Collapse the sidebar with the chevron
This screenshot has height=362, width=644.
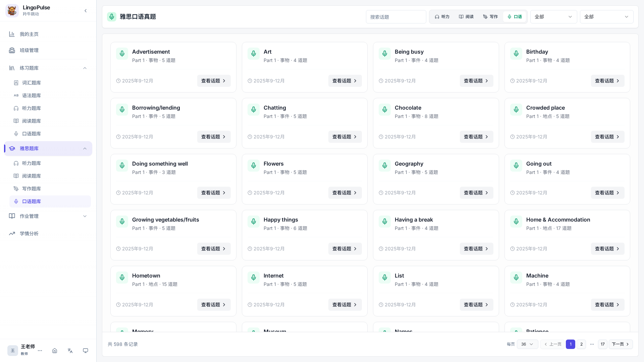[x=86, y=11]
